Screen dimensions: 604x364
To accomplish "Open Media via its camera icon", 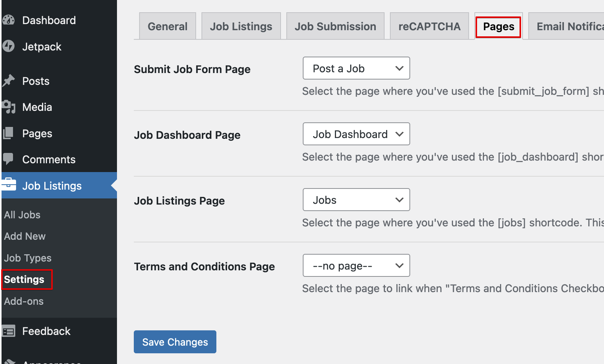I will tap(8, 107).
